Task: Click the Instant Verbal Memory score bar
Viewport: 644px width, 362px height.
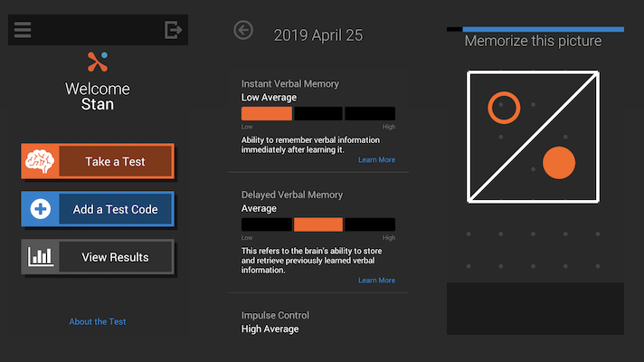Action: coord(318,113)
